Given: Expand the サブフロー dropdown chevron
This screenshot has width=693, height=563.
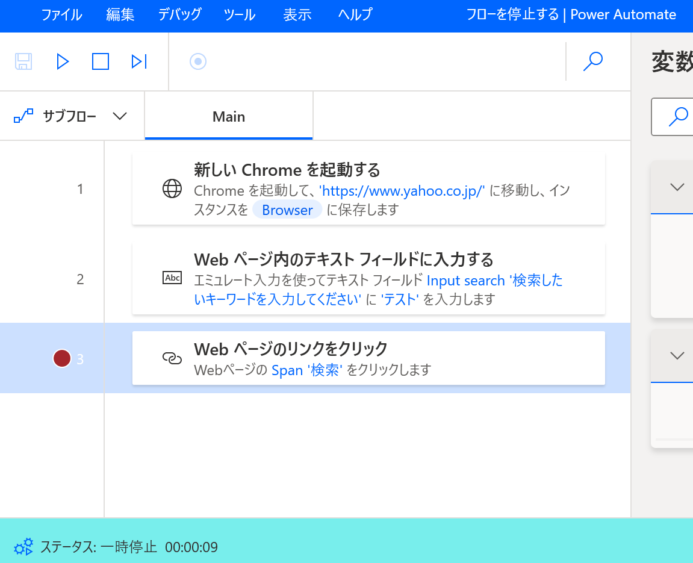Looking at the screenshot, I should [x=120, y=116].
